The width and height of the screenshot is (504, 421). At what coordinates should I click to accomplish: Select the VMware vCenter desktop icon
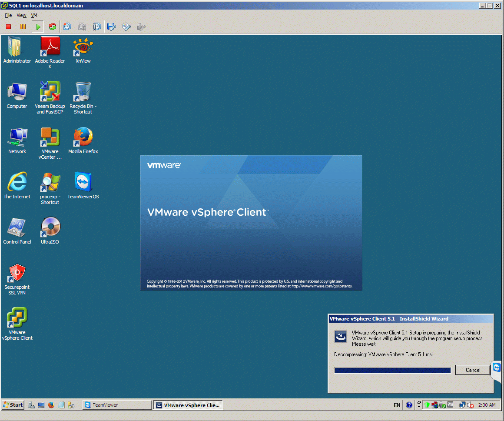(x=50, y=143)
